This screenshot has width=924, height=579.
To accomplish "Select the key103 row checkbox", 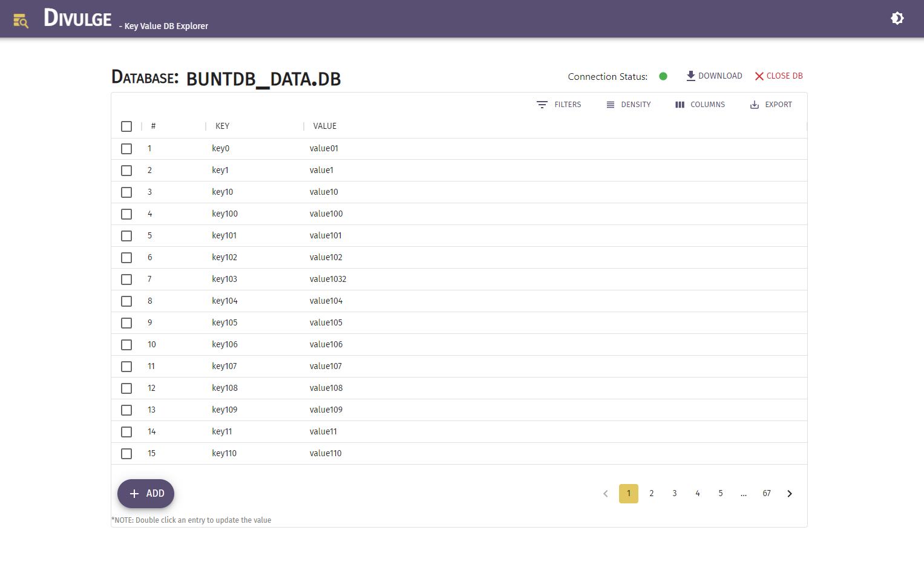I will coord(126,280).
